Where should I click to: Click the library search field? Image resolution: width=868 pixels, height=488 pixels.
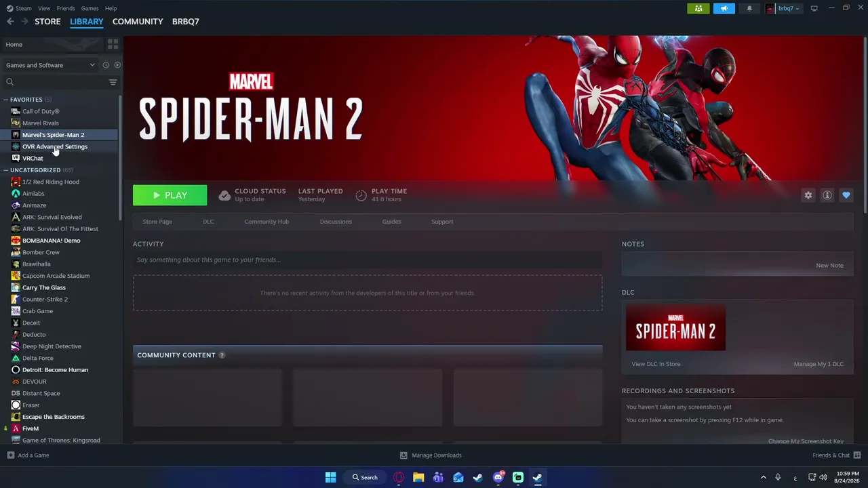54,82
